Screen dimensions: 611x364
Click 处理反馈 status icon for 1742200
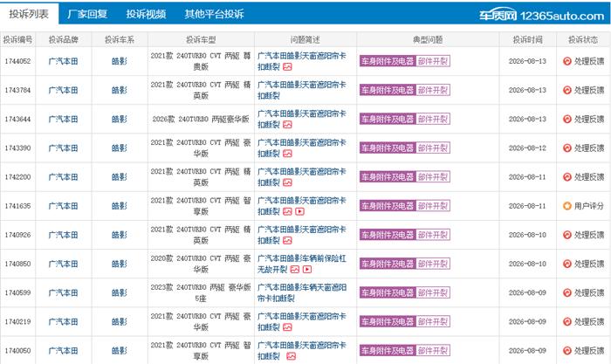[x=567, y=177]
